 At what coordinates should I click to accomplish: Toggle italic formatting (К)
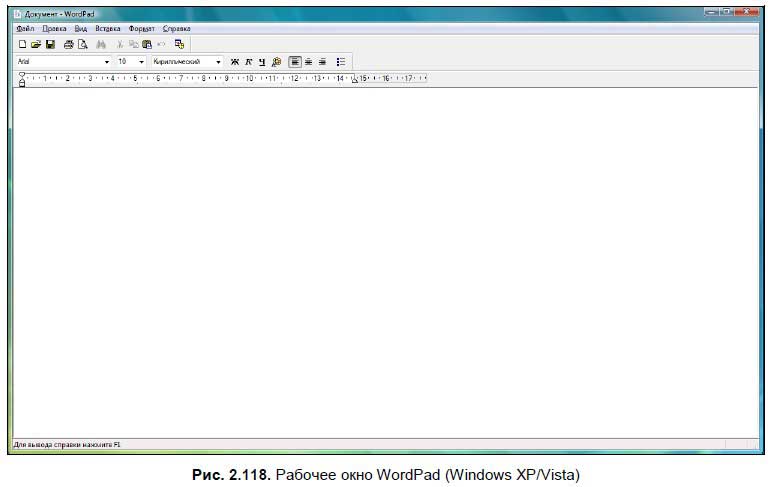click(x=248, y=61)
